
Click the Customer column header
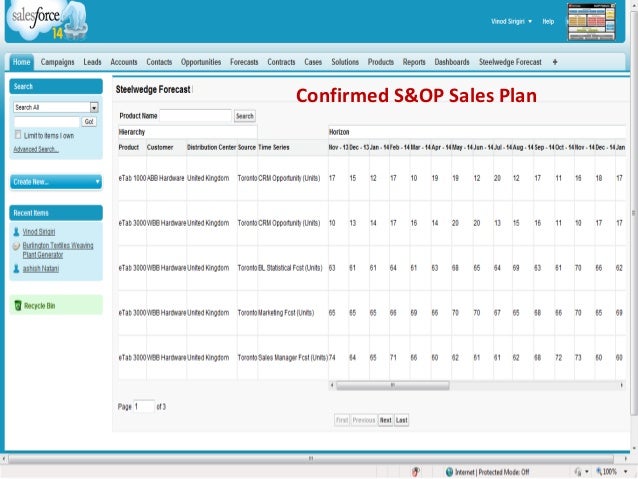160,147
